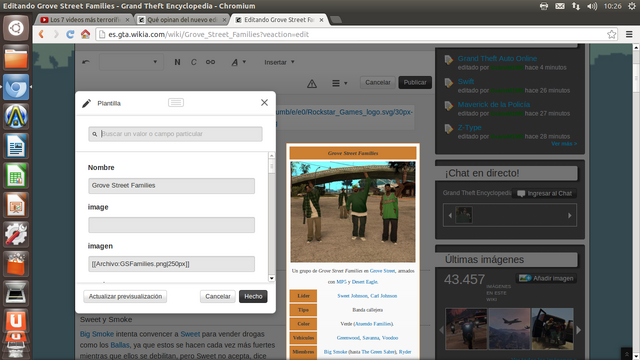Click the Publicar button
This screenshot has height=360, width=640.
pos(415,82)
